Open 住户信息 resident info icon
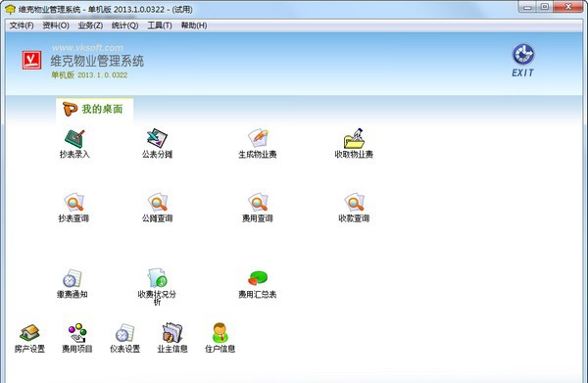The image size is (588, 383). (x=220, y=333)
